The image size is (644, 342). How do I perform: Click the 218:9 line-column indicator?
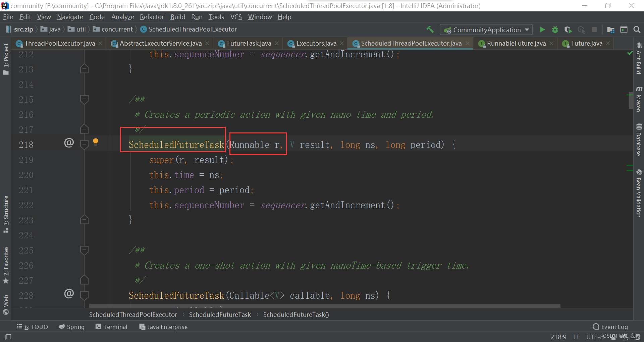(558, 337)
